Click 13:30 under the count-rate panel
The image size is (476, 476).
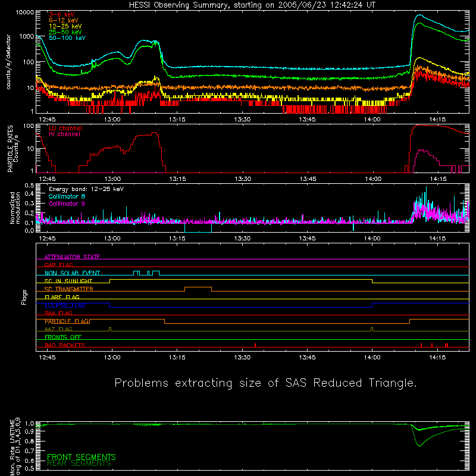pos(242,120)
